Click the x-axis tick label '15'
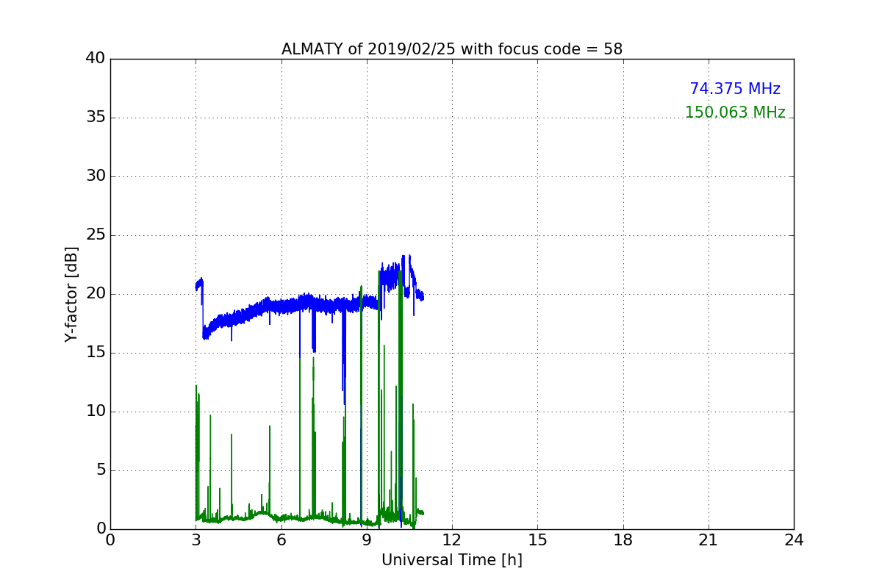The image size is (882, 588). (537, 540)
